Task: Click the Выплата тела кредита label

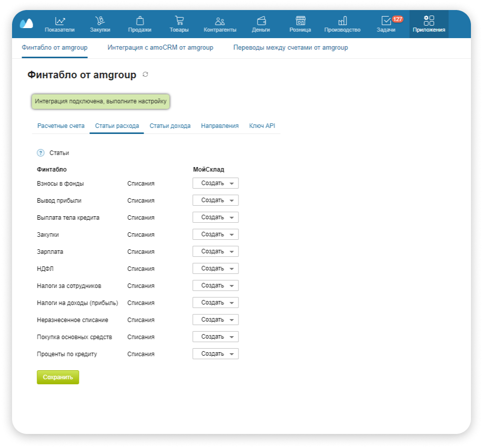Action: point(68,218)
